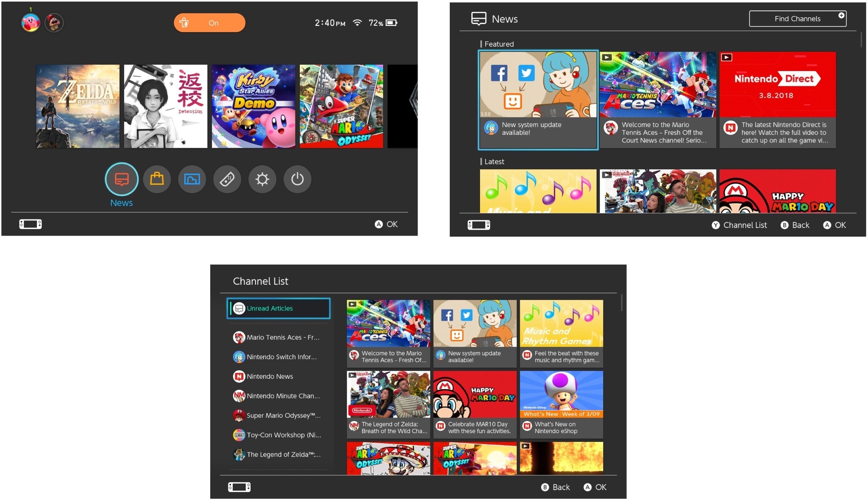868x500 pixels.
Task: Click the Find Channels button top right
Action: [x=798, y=19]
